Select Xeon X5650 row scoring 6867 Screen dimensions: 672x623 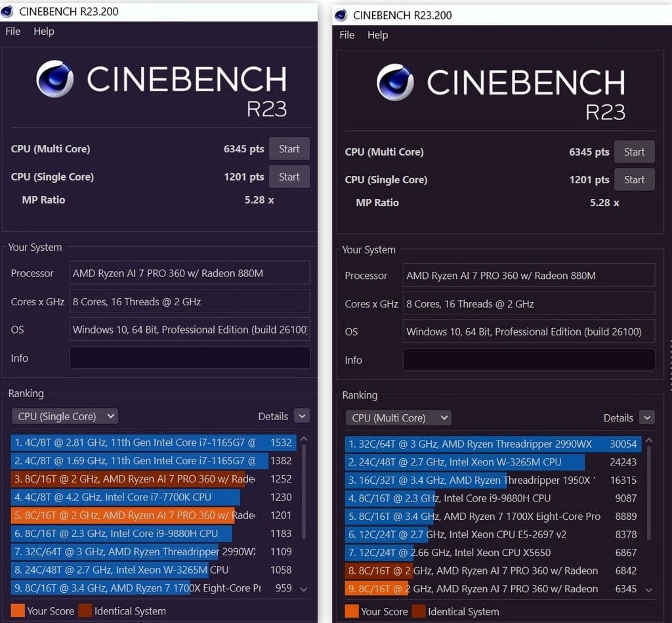(493, 553)
